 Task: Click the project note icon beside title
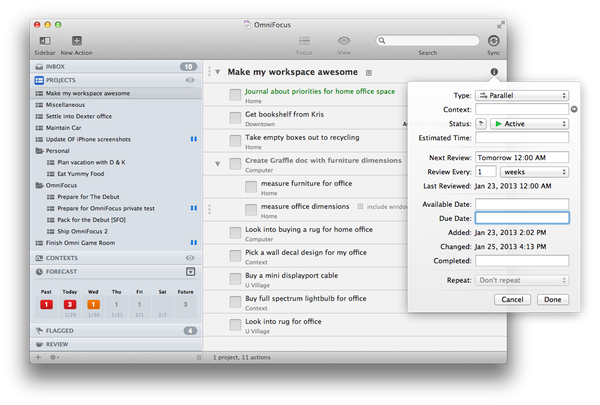point(368,73)
